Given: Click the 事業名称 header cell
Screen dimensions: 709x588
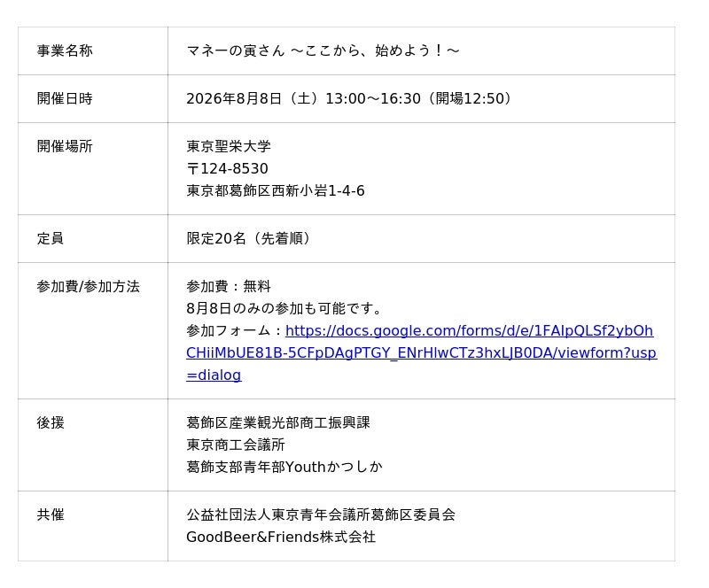Looking at the screenshot, I should coord(93,50).
